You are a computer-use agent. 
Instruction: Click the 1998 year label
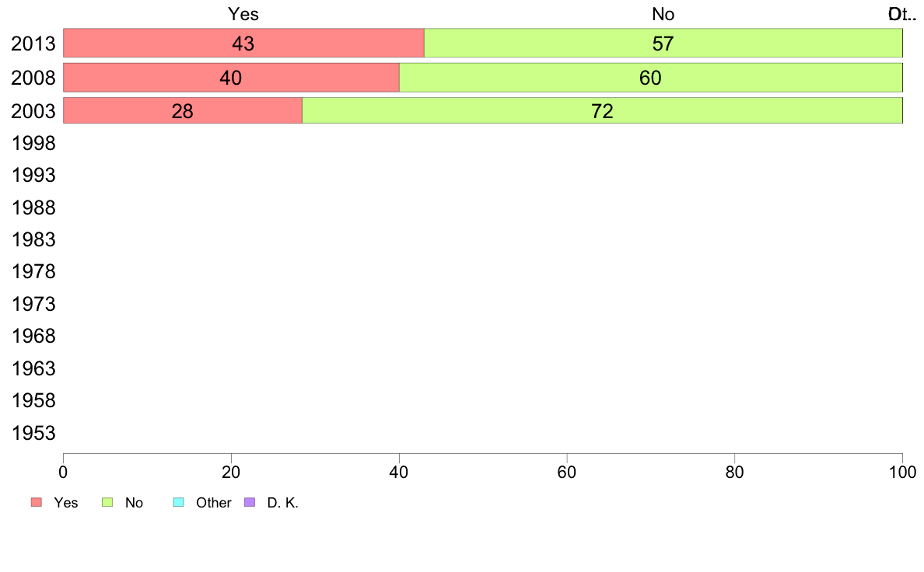tap(33, 143)
